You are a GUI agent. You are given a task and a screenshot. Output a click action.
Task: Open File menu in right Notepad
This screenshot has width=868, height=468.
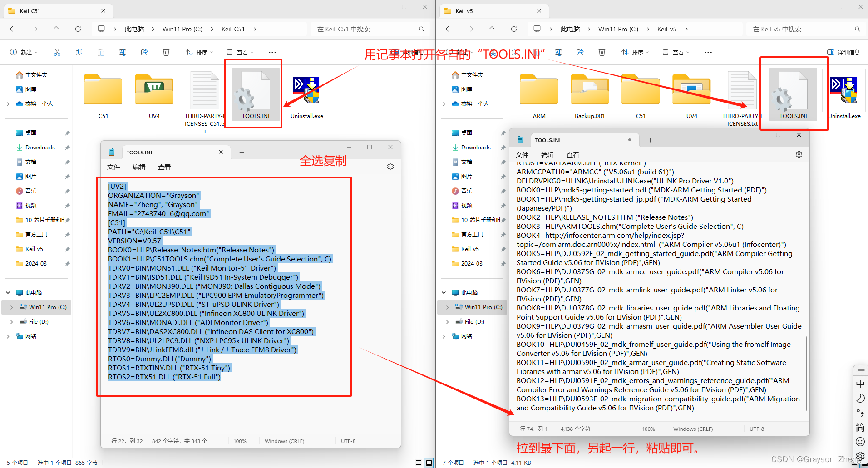[522, 155]
